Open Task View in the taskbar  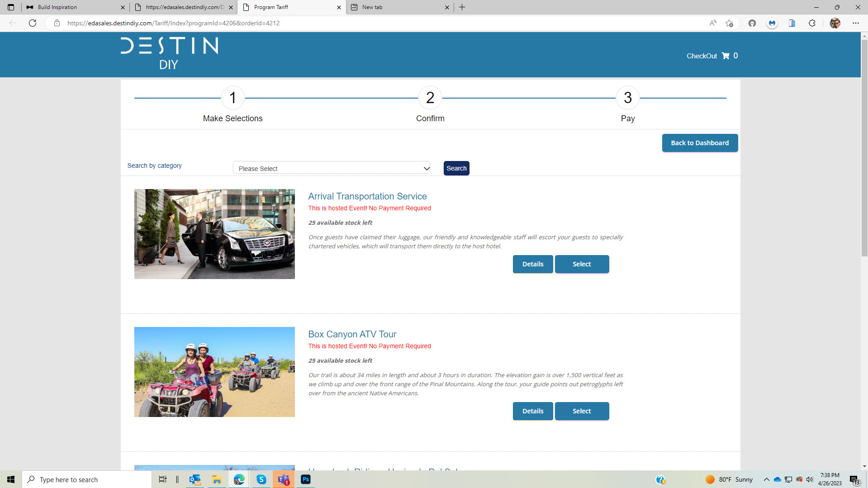point(163,479)
